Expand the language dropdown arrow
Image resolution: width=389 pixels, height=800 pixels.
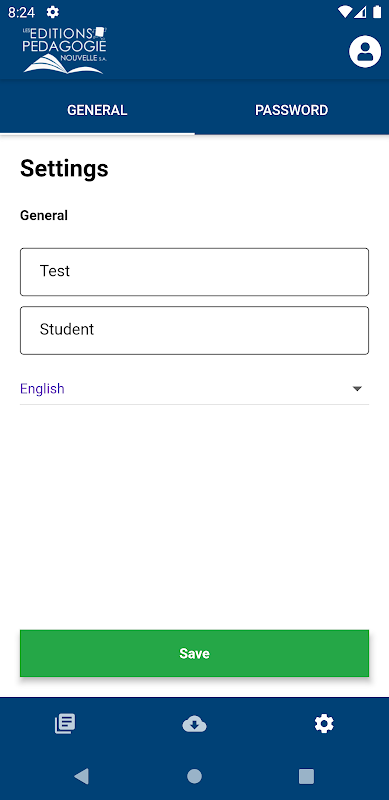point(357,389)
